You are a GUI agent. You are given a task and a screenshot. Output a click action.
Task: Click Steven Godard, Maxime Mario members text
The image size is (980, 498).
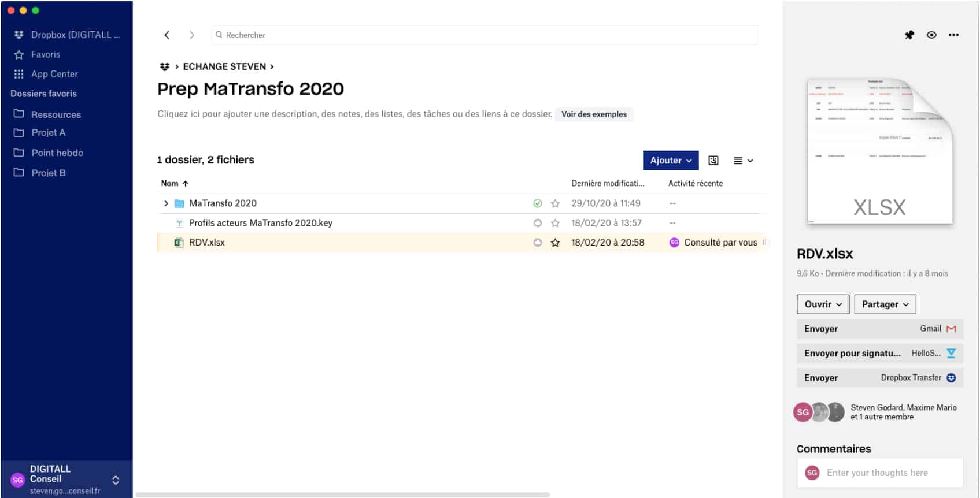point(904,412)
